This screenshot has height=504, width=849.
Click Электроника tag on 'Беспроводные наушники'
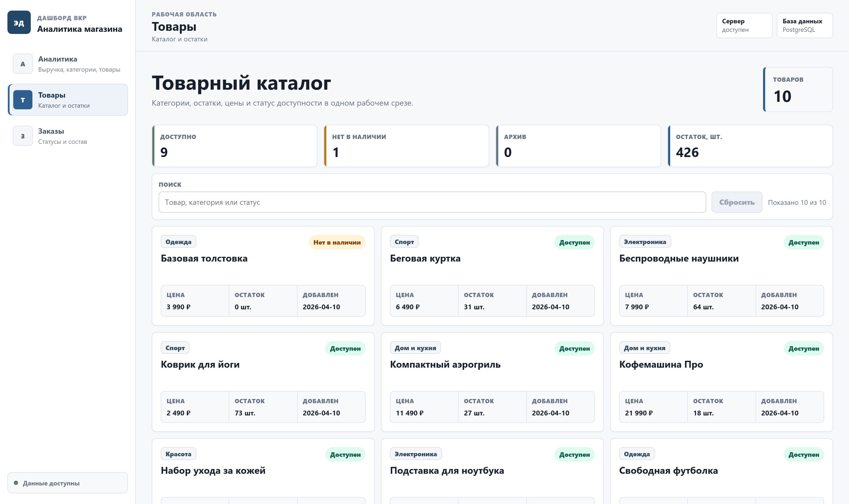(645, 242)
